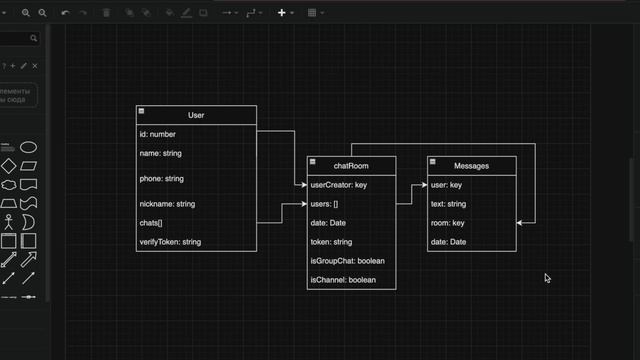Select the Text heading shape
Viewport: 640px width, 360px height.
[7, 147]
